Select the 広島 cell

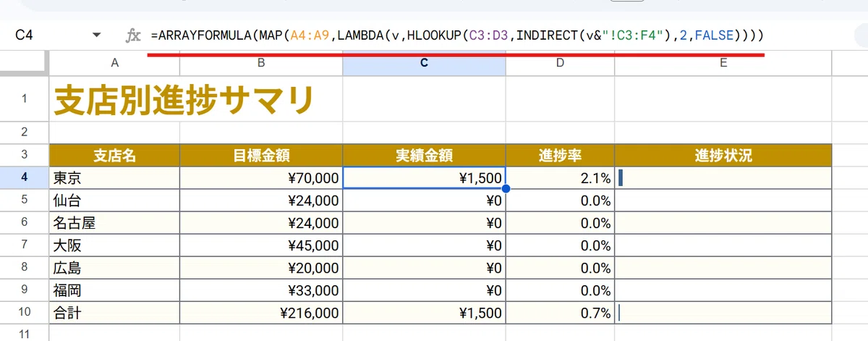click(114, 268)
